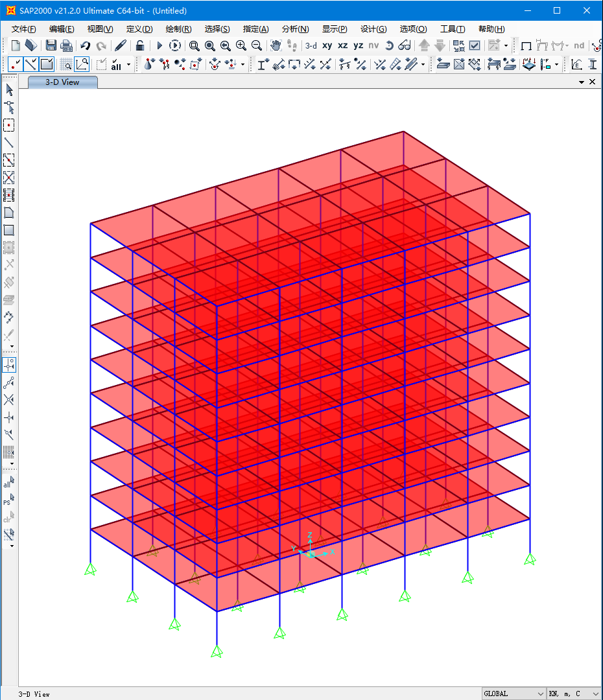The image size is (603, 700).
Task: Open the 分析(N) menu
Action: (295, 29)
